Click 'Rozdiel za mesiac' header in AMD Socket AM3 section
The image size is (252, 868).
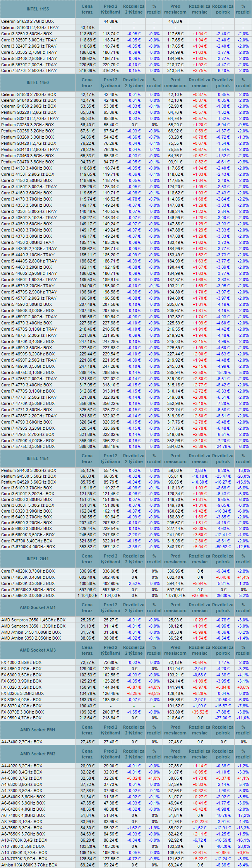[x=200, y=650]
